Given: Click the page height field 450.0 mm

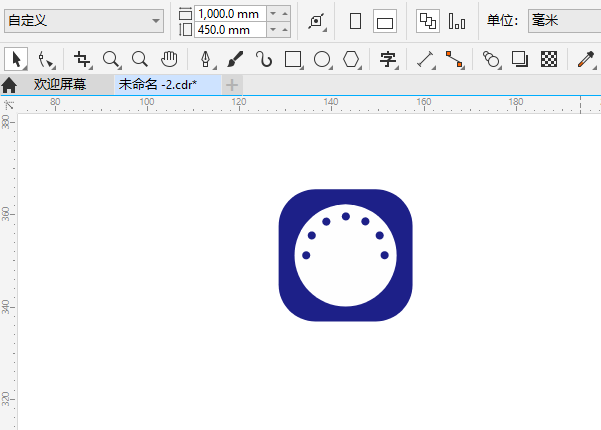Looking at the screenshot, I should click(x=230, y=30).
